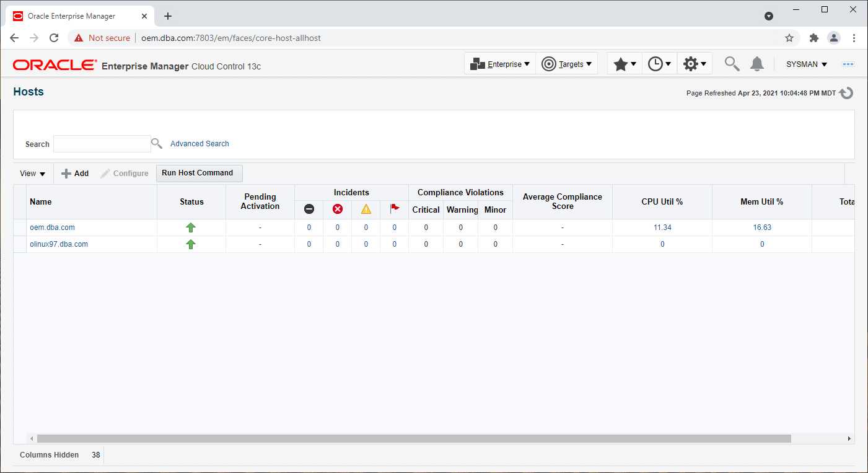868x473 pixels.
Task: Click the horizontal table scrollbar
Action: (414, 438)
